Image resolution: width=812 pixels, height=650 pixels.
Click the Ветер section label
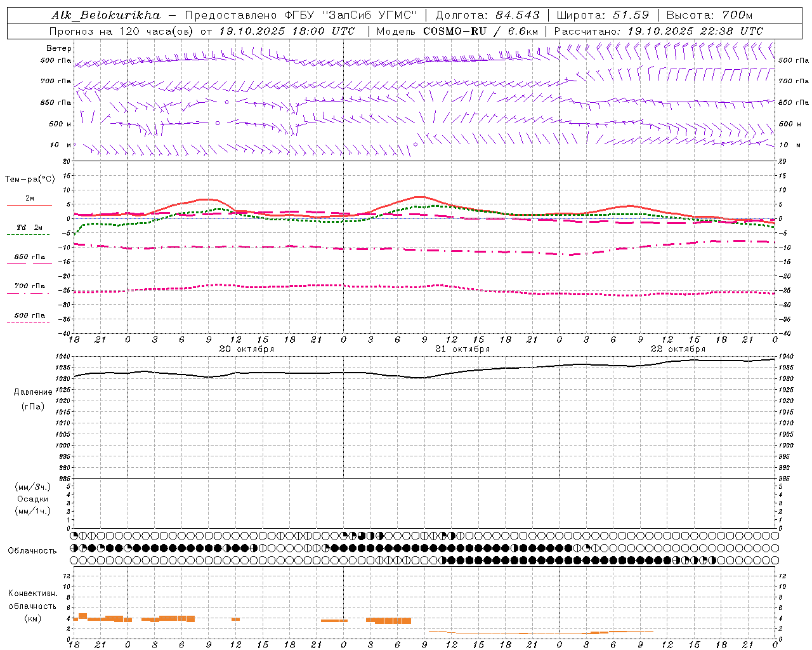coord(58,48)
